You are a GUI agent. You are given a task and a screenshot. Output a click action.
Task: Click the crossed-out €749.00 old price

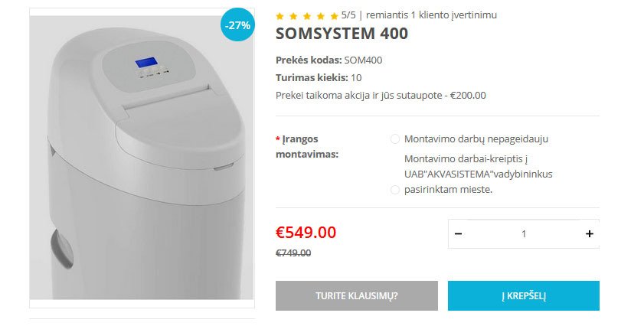pos(293,253)
